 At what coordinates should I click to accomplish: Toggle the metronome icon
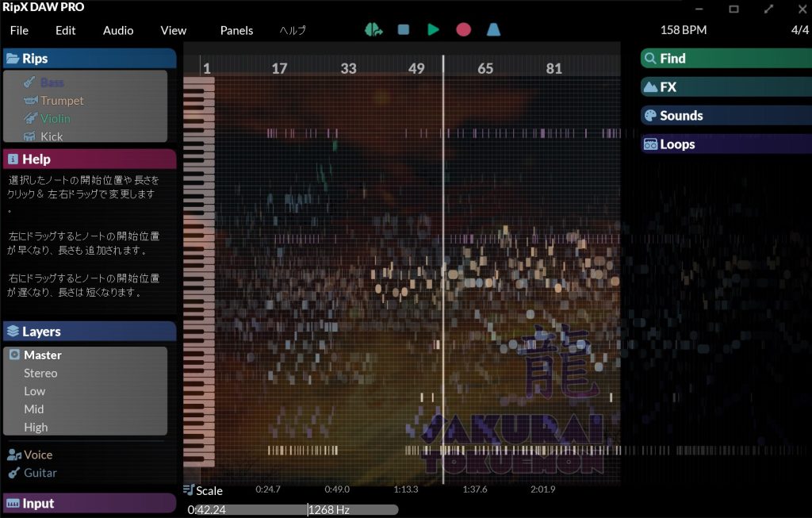point(493,30)
